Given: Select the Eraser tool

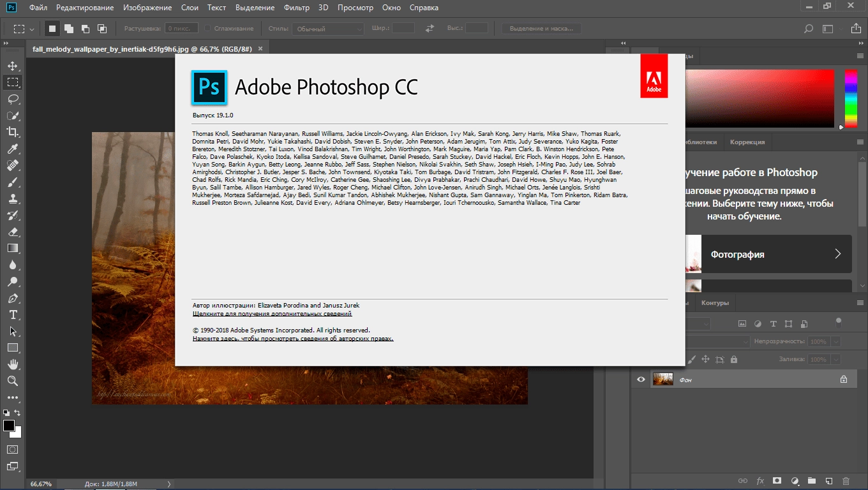Looking at the screenshot, I should point(13,232).
